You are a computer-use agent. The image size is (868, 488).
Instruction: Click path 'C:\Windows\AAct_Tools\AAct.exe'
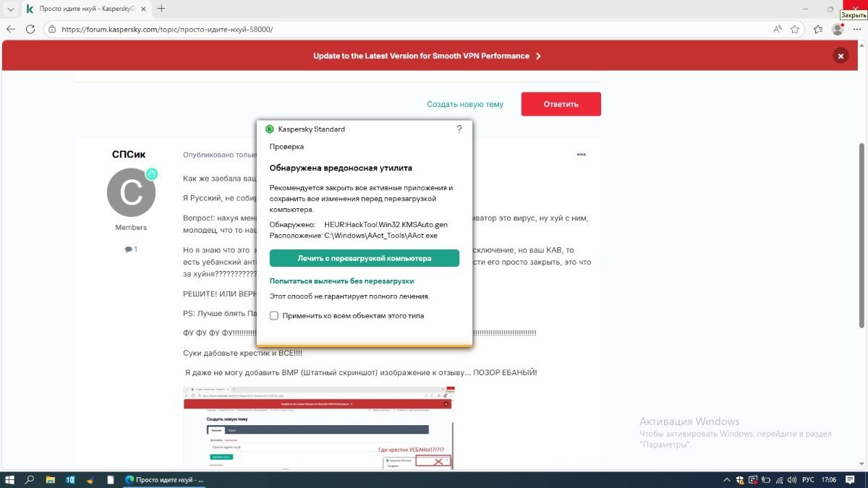click(380, 235)
